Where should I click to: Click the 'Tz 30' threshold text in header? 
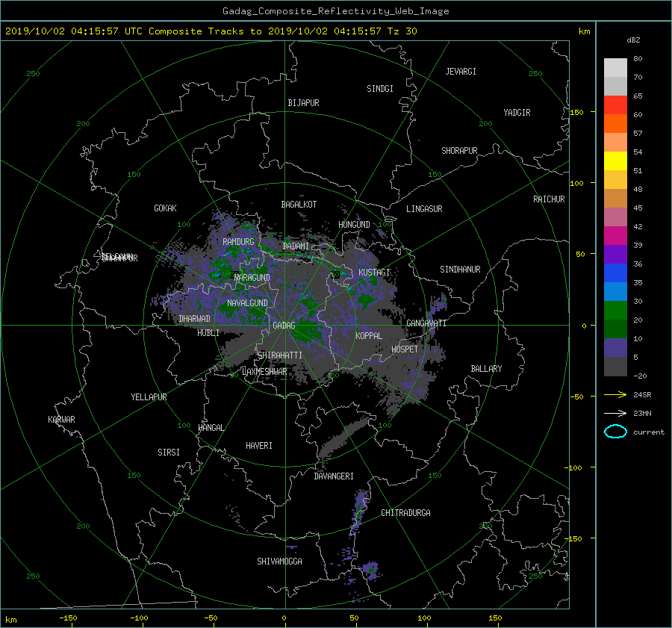click(x=402, y=31)
